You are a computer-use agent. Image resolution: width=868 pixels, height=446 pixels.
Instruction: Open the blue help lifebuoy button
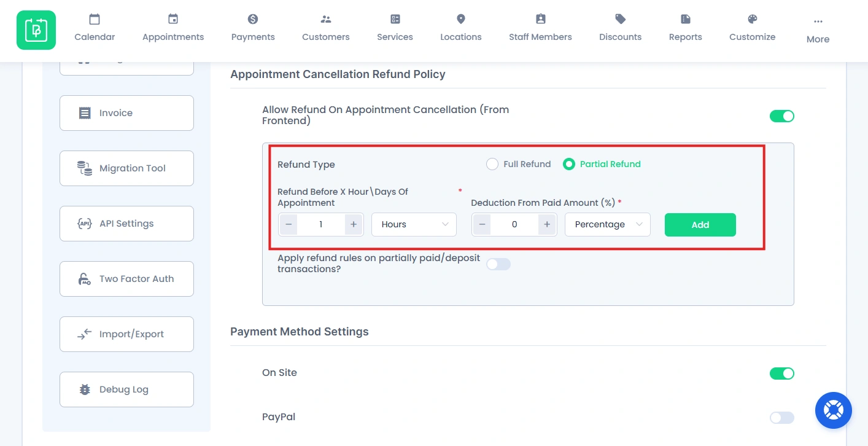[x=834, y=410]
